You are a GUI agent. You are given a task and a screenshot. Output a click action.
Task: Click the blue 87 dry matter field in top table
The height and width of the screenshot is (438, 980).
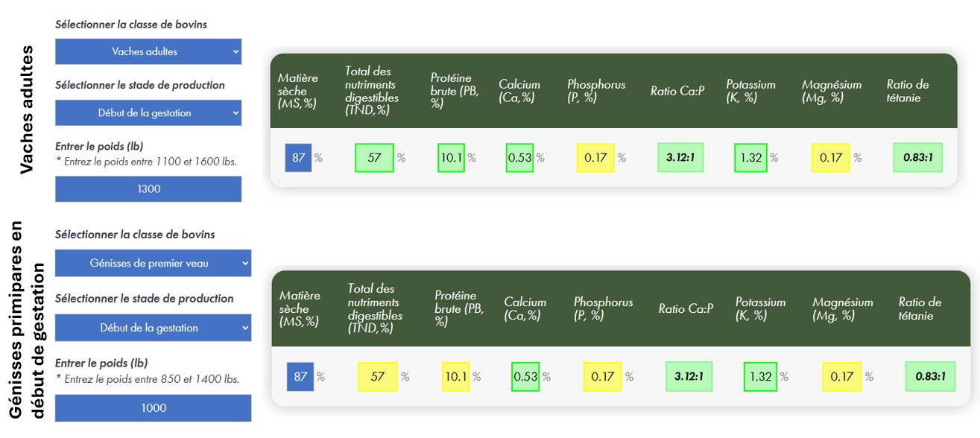click(298, 158)
